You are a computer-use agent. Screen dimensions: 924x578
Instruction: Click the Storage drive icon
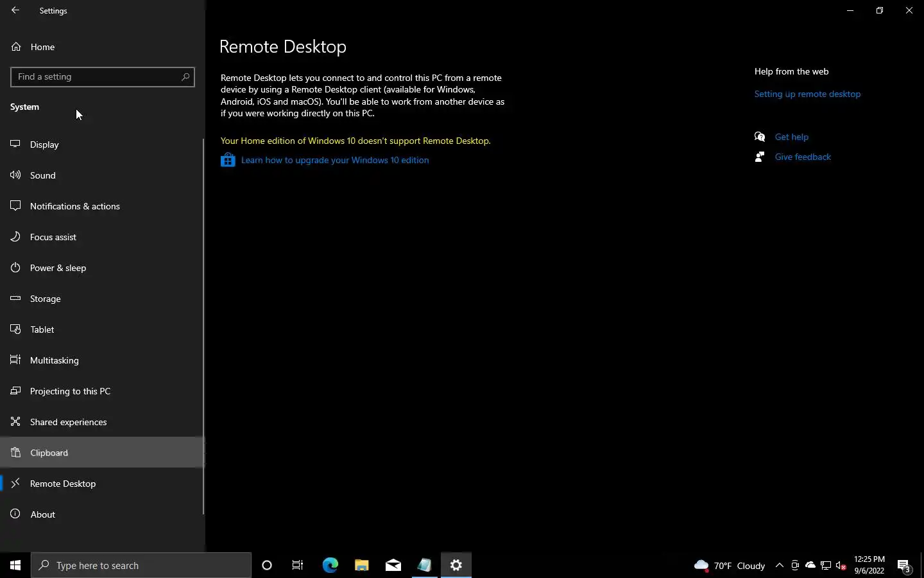(x=15, y=299)
